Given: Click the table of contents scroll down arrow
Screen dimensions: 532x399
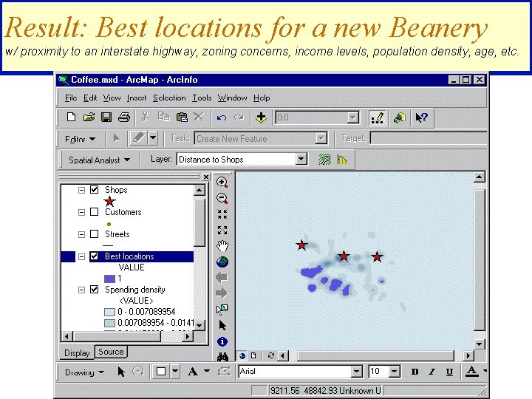Looking at the screenshot, I should tap(199, 325).
